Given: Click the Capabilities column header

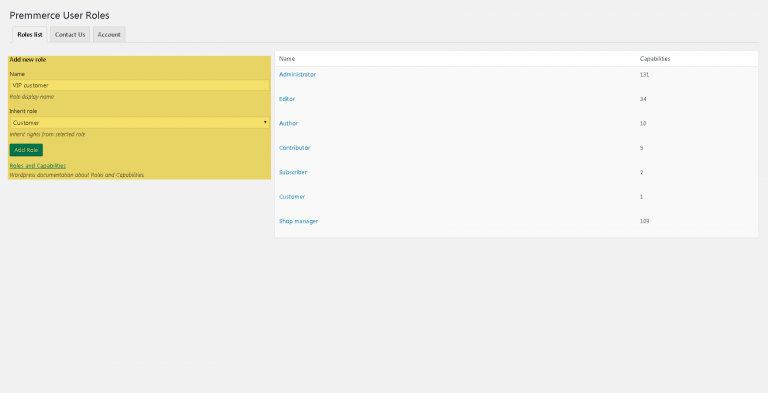Looking at the screenshot, I should pyautogui.click(x=655, y=59).
